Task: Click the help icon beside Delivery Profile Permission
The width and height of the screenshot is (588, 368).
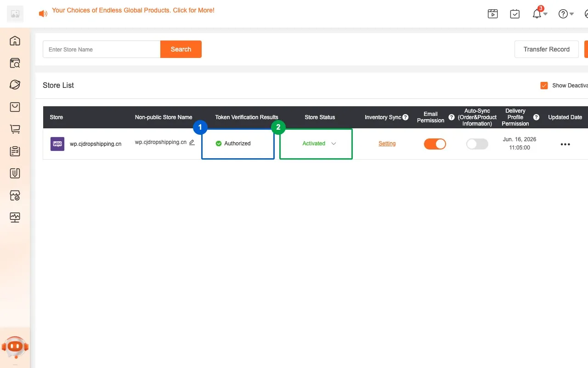Action: click(536, 117)
